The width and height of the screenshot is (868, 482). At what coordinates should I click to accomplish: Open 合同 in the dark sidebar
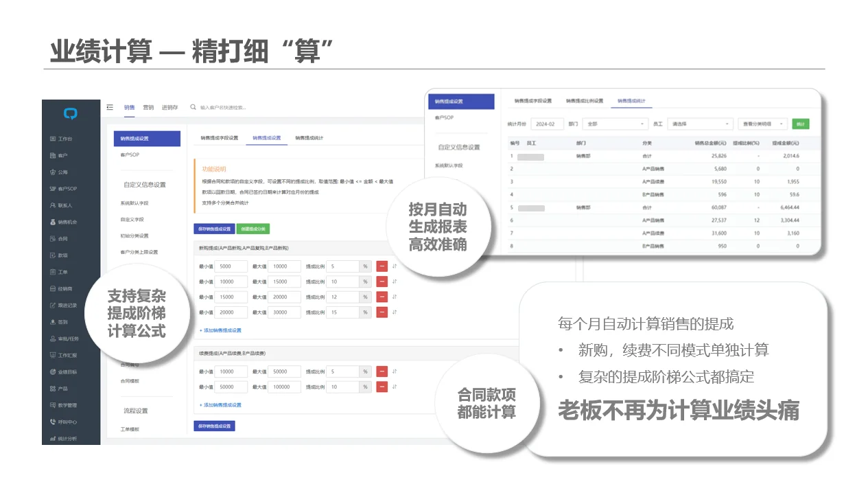coord(58,239)
